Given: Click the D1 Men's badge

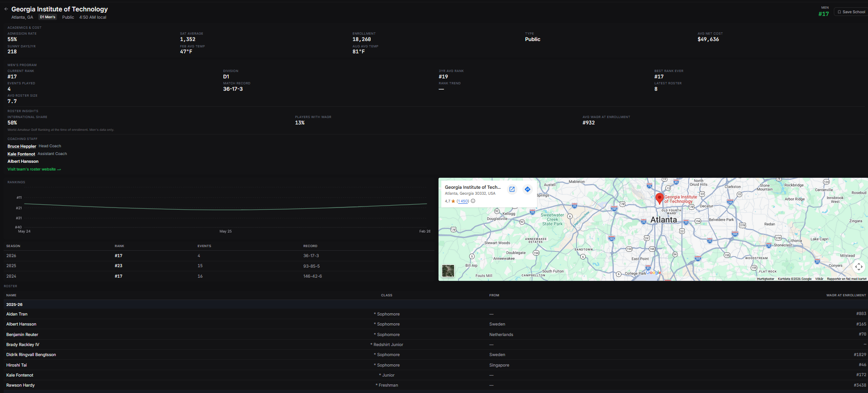Looking at the screenshot, I should 47,17.
